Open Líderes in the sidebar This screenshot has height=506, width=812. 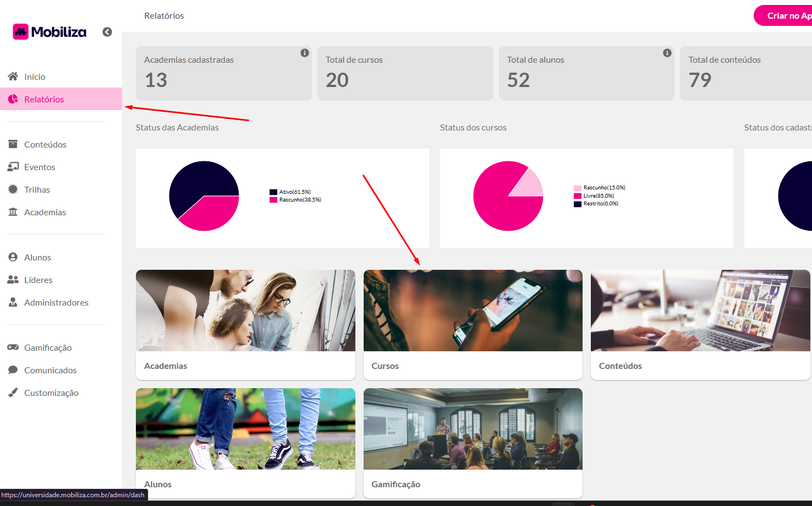click(x=38, y=280)
